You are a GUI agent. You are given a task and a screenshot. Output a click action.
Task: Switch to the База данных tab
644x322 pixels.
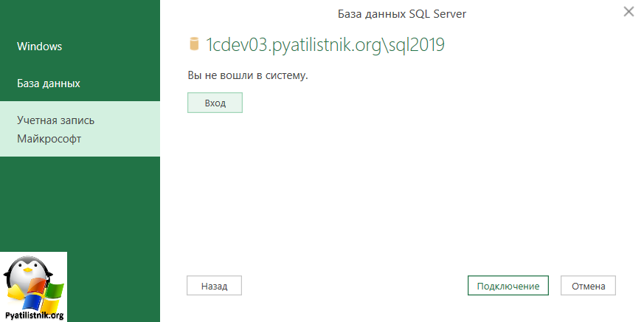coord(80,83)
